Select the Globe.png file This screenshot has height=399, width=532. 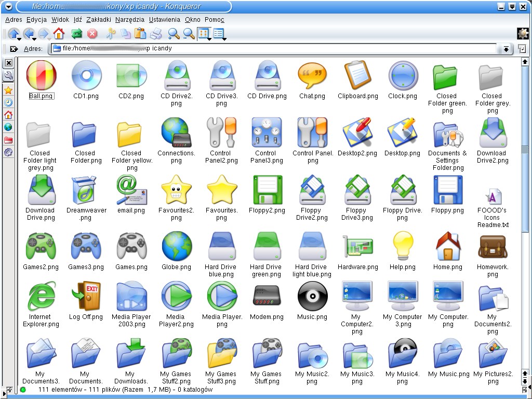pos(176,251)
